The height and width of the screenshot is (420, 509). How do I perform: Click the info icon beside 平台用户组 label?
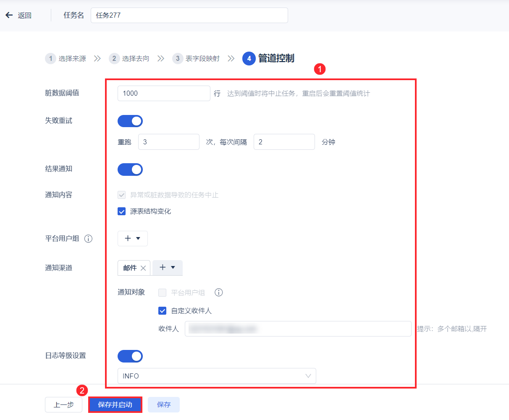tap(88, 239)
